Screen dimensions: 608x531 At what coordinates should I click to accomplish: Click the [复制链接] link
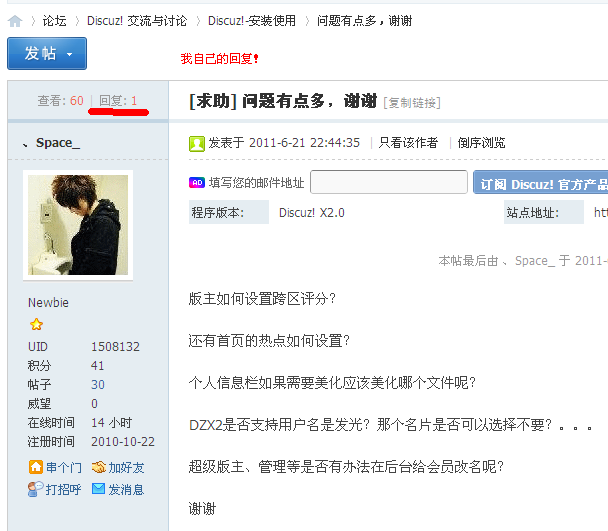(412, 103)
